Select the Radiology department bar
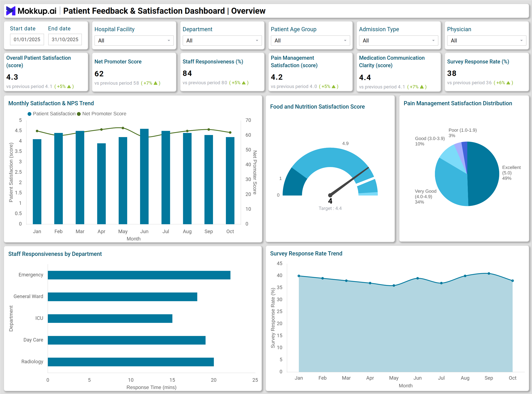Image resolution: width=532 pixels, height=394 pixels. (131, 362)
